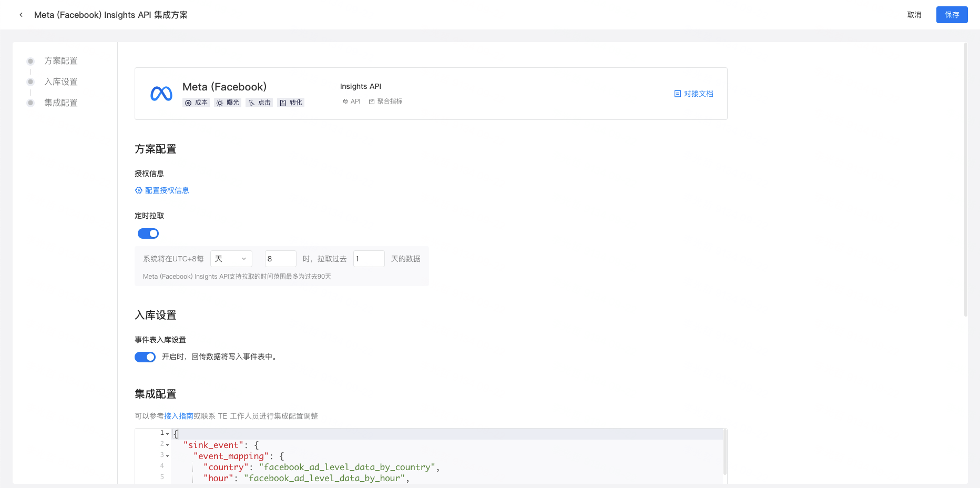The image size is (980, 488).
Task: Click the Meta (Facebook) card title
Action: pos(224,87)
